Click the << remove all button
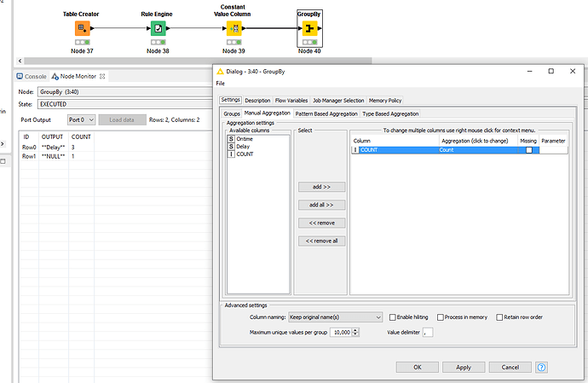 pos(322,241)
